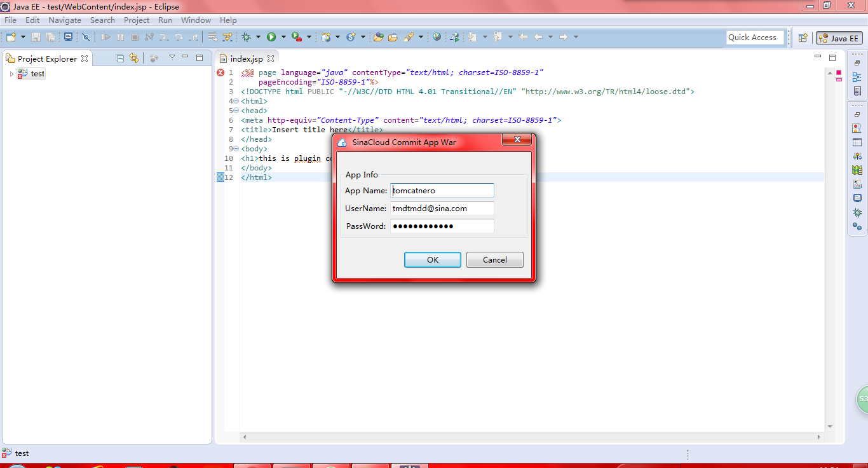The image size is (868, 468).
Task: Click the Step Over icon
Action: point(179,38)
